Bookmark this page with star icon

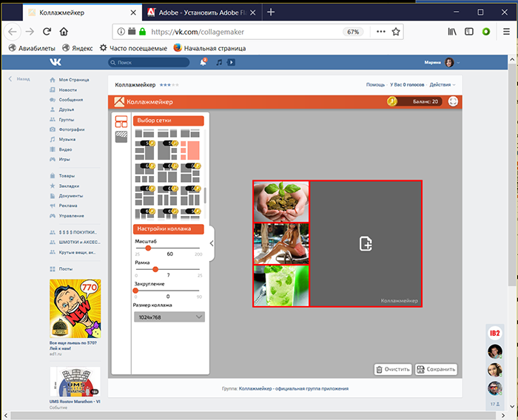click(396, 32)
